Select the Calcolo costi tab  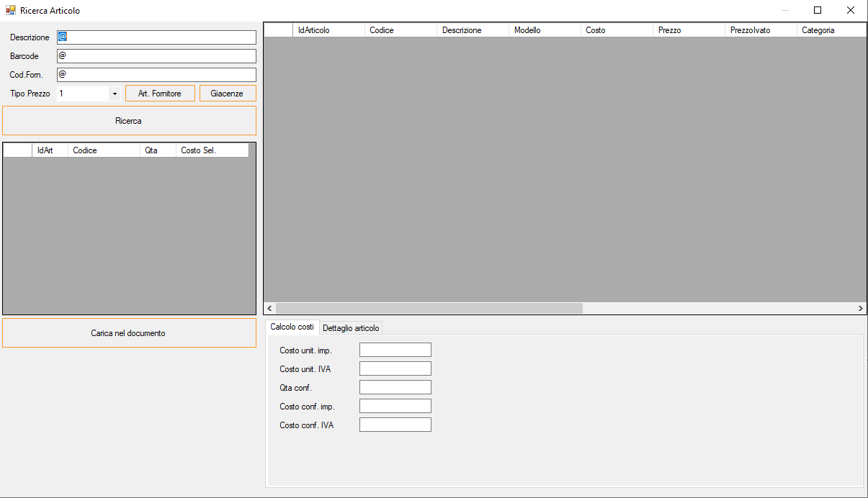coord(292,327)
